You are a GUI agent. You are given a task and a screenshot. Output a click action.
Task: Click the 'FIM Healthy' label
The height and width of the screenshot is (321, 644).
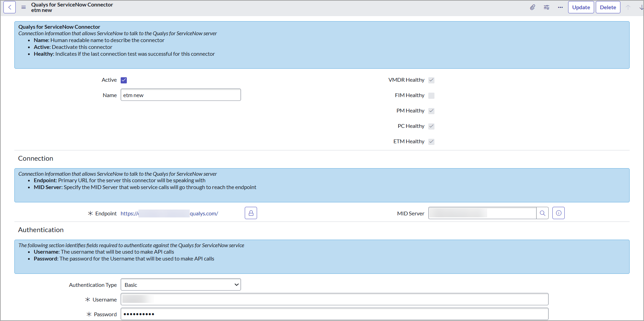point(410,95)
